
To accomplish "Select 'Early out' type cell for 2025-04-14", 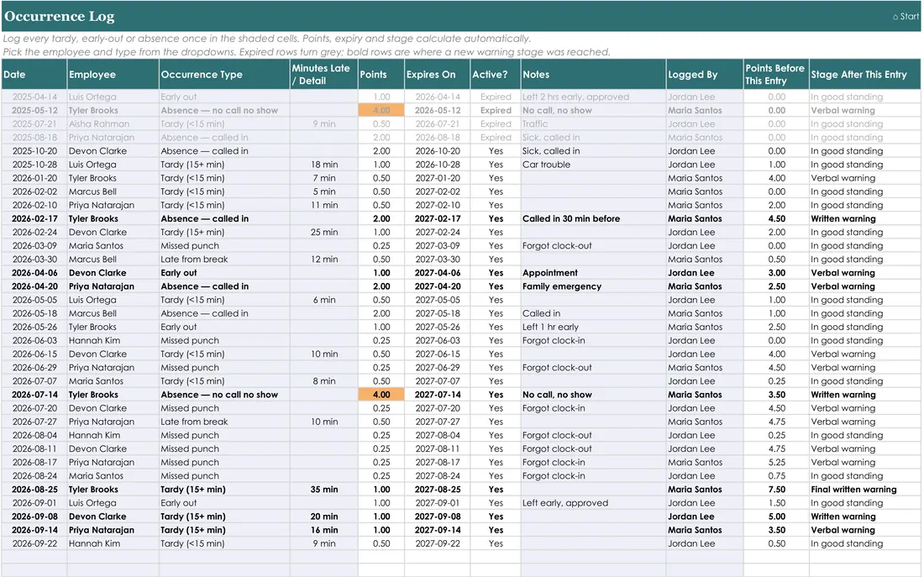I will point(224,97).
